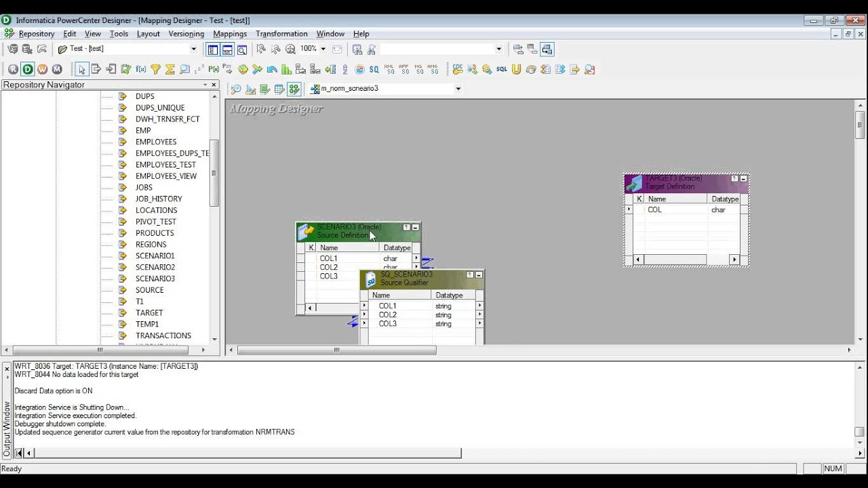Insert a Source Qualifier SQ transformation
Viewport: 868px width, 488px height.
coord(374,69)
